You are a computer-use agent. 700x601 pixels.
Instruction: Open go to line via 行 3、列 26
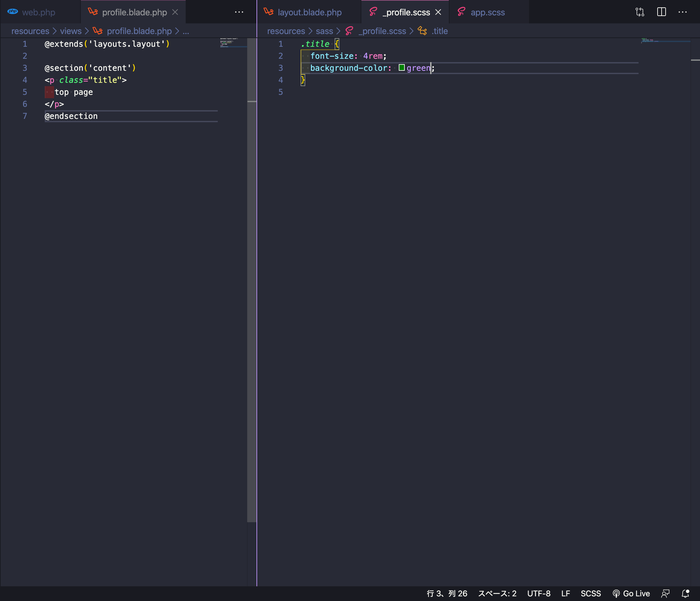click(447, 594)
